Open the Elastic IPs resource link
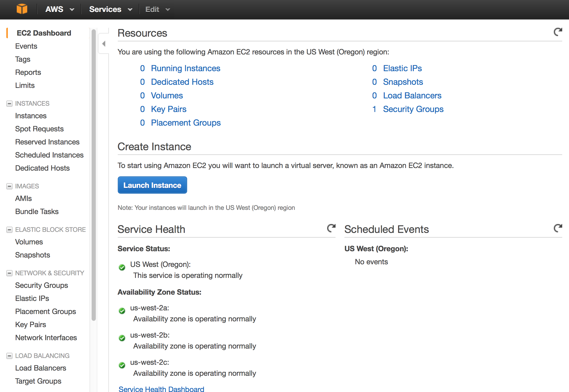The image size is (569, 392). 403,68
